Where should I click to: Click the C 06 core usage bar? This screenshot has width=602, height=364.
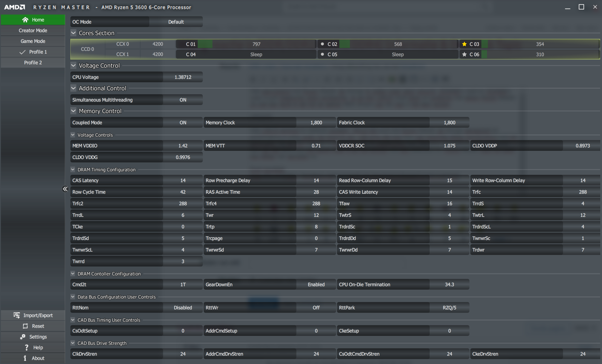[540, 54]
